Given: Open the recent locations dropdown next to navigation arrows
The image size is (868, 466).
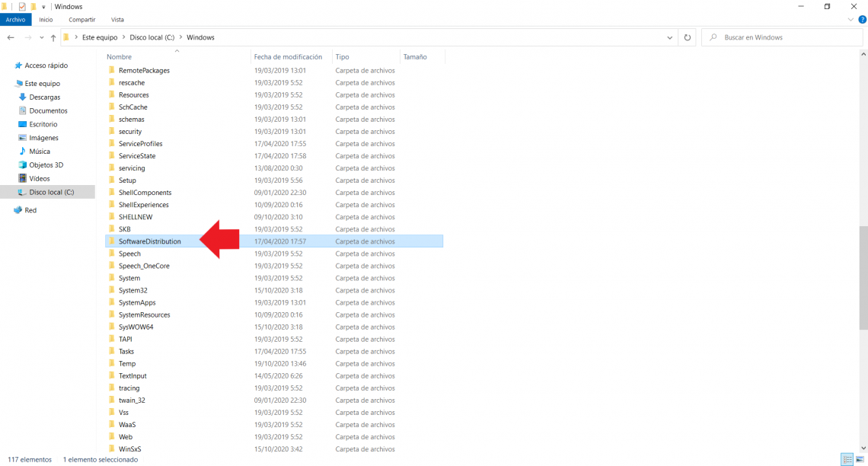Looking at the screenshot, I should (x=40, y=37).
